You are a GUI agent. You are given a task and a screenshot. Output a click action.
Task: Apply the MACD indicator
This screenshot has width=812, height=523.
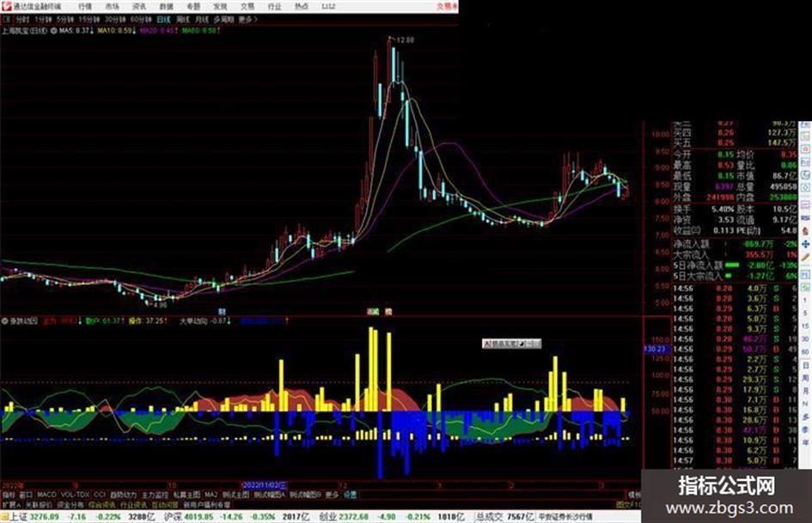tap(46, 495)
